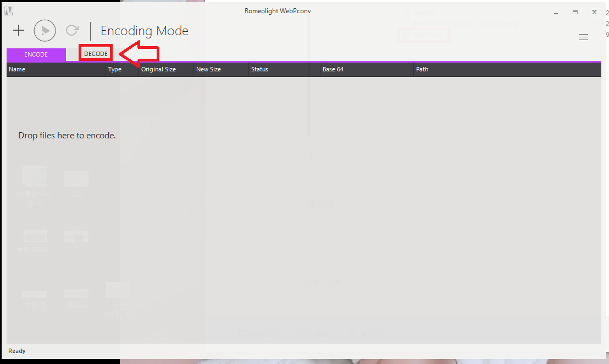Click the WebPconv logo icon in title bar
This screenshot has width=609, height=364.
[x=9, y=11]
